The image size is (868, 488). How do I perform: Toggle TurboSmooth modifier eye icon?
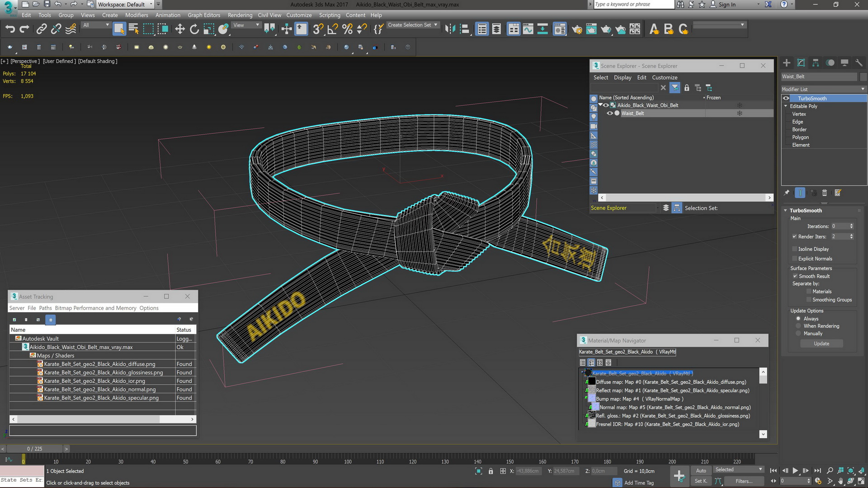[786, 99]
